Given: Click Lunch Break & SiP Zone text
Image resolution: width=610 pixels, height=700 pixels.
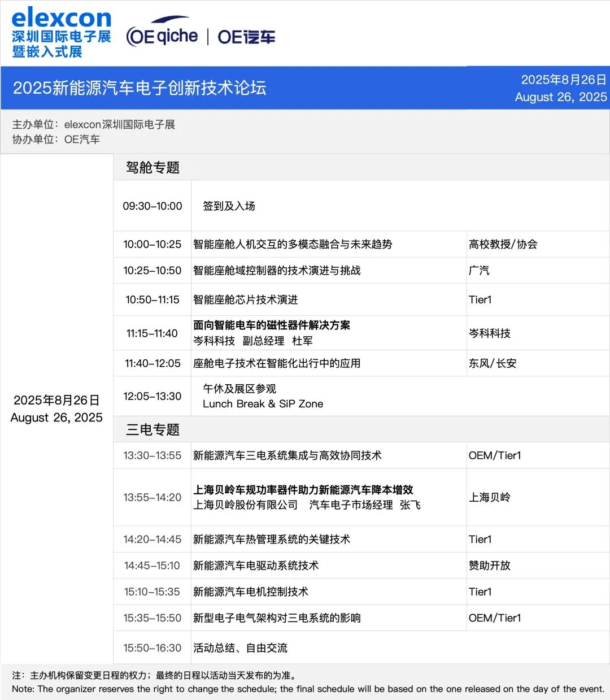Looking at the screenshot, I should pyautogui.click(x=263, y=404).
